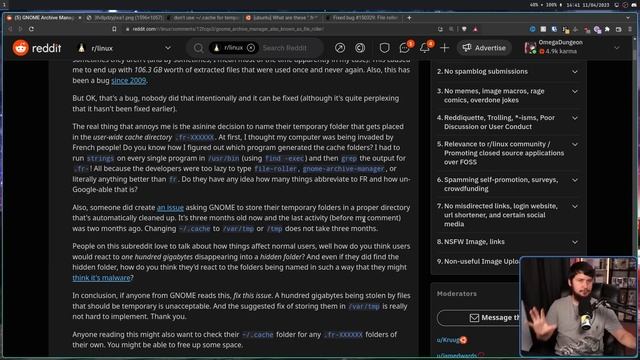Click the /usr/bin code text
640x360 pixels.
tap(223, 158)
